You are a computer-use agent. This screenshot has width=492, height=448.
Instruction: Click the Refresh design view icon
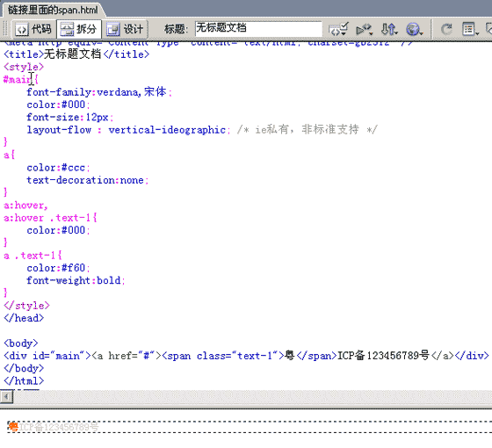(x=446, y=30)
